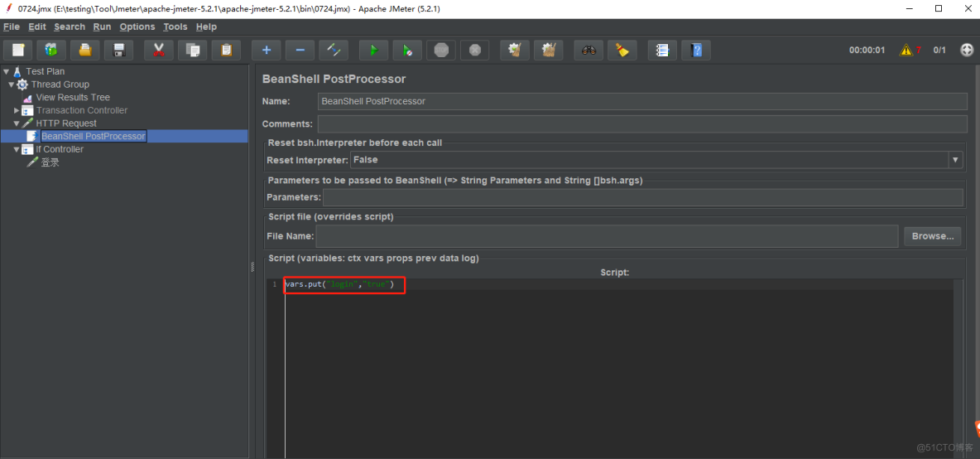This screenshot has width=980, height=459.
Task: Select Transaction Controller in tree
Action: [x=81, y=110]
